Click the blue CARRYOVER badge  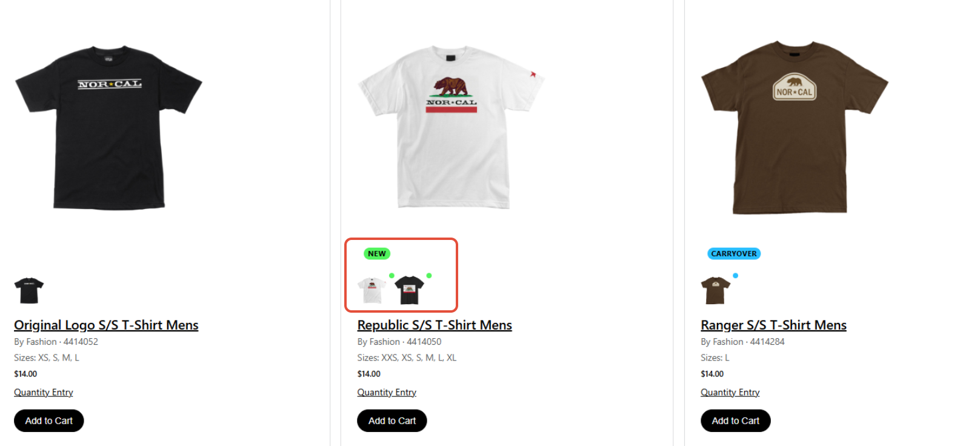click(x=734, y=253)
